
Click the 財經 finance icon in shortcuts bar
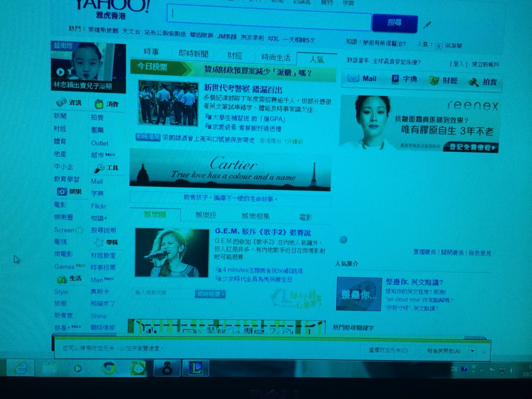434,81
